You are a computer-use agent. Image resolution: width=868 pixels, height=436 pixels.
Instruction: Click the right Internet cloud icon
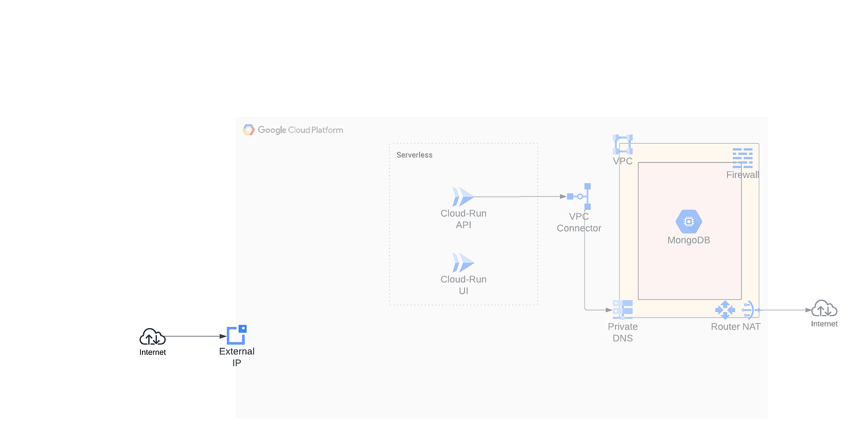coord(823,308)
